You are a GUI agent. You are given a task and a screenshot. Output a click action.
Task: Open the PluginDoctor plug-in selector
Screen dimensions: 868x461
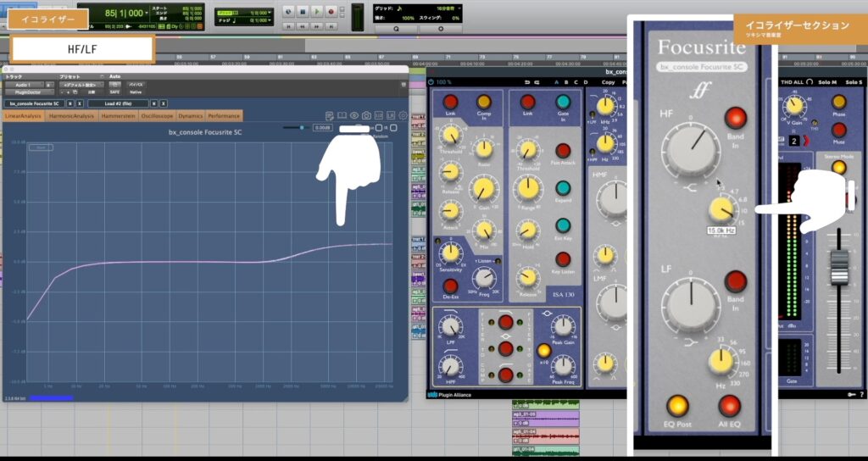(30, 92)
